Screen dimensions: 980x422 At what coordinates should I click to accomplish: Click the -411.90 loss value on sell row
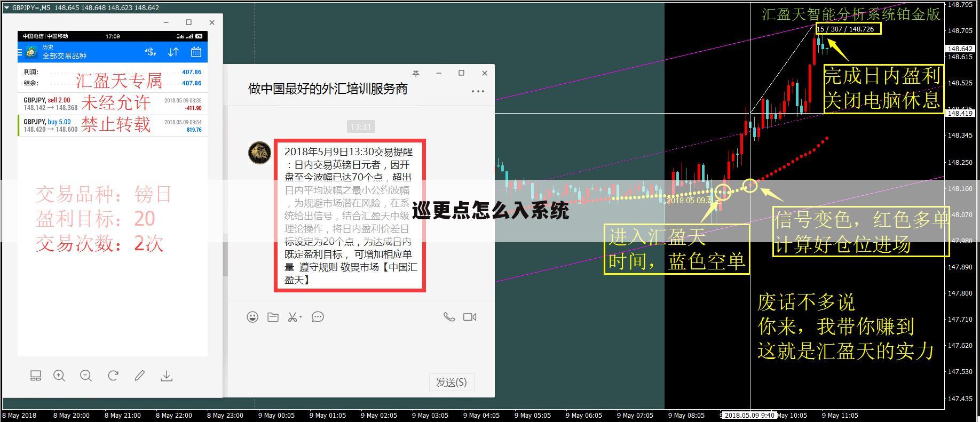[193, 108]
